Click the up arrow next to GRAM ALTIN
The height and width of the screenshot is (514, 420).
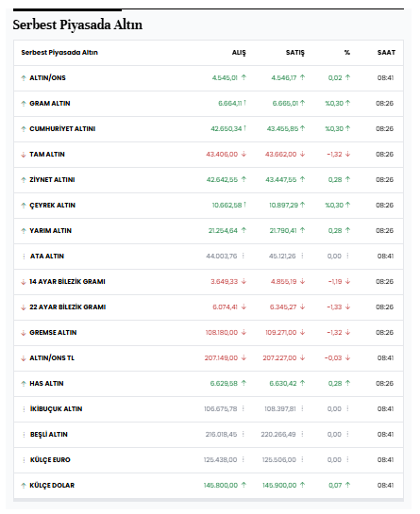pyautogui.click(x=24, y=104)
